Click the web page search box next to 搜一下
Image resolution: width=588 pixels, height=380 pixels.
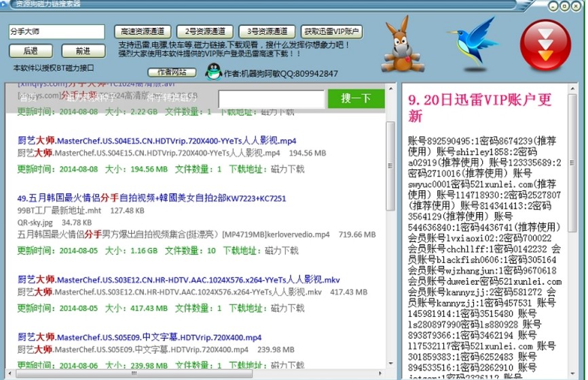(x=272, y=99)
